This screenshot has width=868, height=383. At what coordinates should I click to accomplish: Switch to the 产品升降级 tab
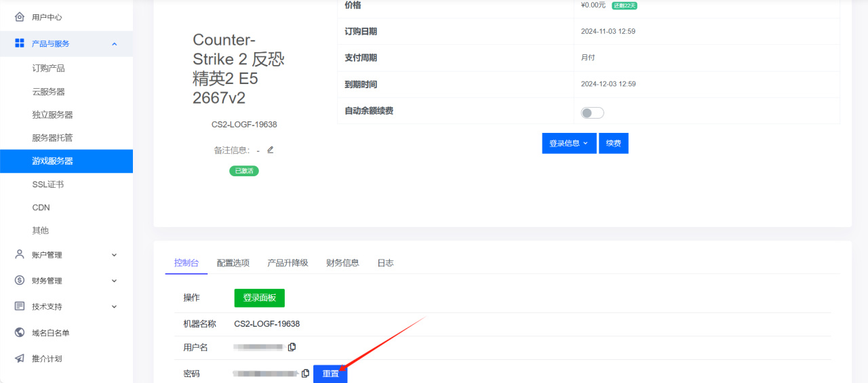[x=288, y=263]
